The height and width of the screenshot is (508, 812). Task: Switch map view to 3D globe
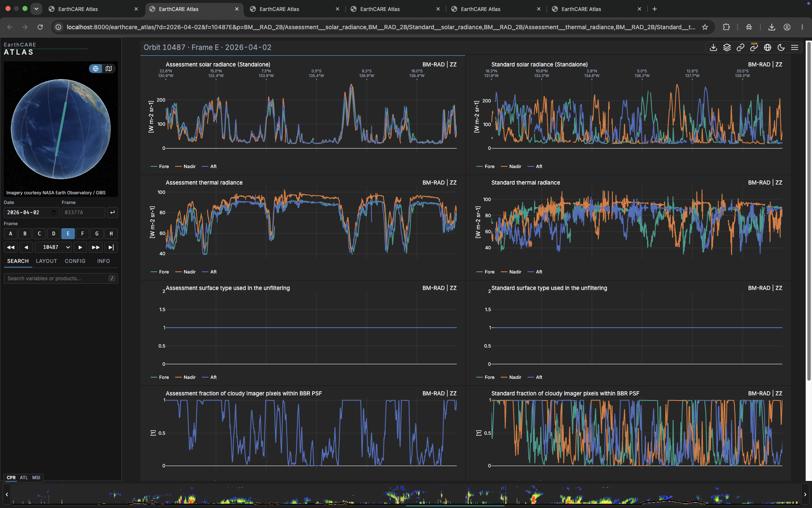pos(96,69)
